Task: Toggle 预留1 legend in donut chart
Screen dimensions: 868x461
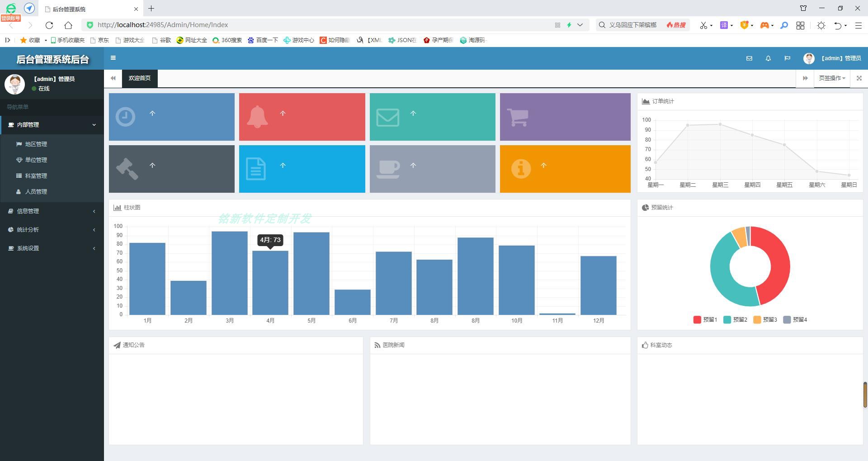Action: pyautogui.click(x=705, y=320)
